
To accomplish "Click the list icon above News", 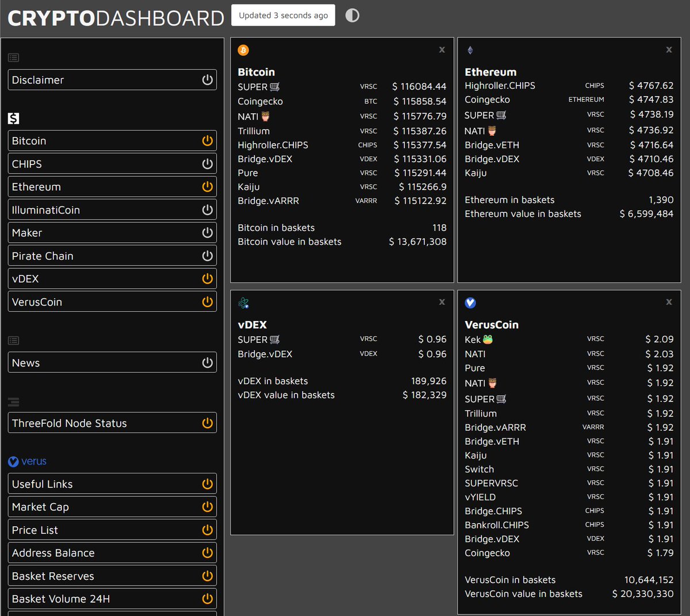I will [14, 340].
